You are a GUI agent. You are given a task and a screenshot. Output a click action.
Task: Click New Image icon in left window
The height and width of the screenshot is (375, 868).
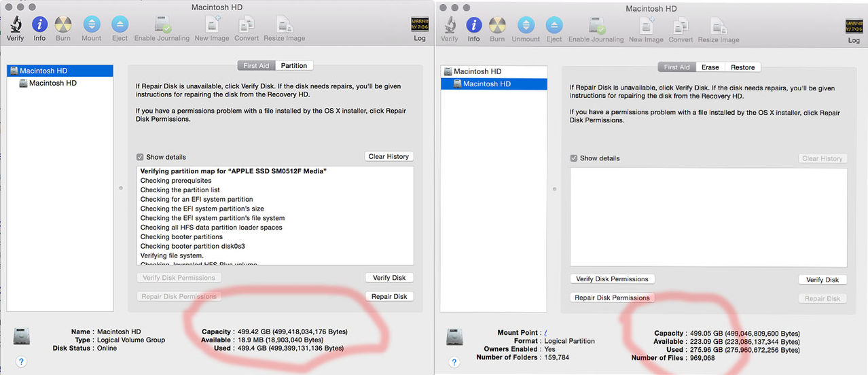(x=212, y=24)
